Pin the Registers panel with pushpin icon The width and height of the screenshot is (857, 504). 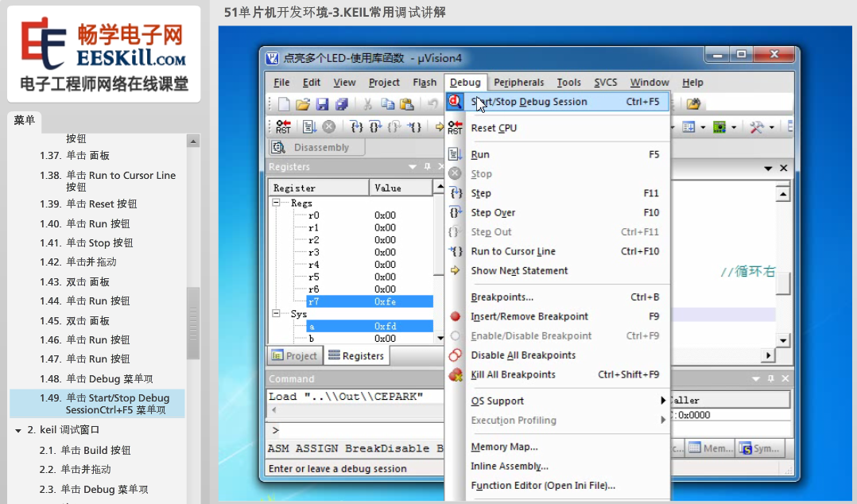(x=428, y=167)
